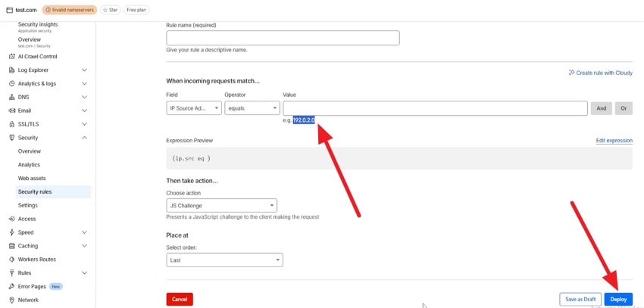Click the red Cancel button
Screen dimensions: 644x308
pyautogui.click(x=180, y=300)
